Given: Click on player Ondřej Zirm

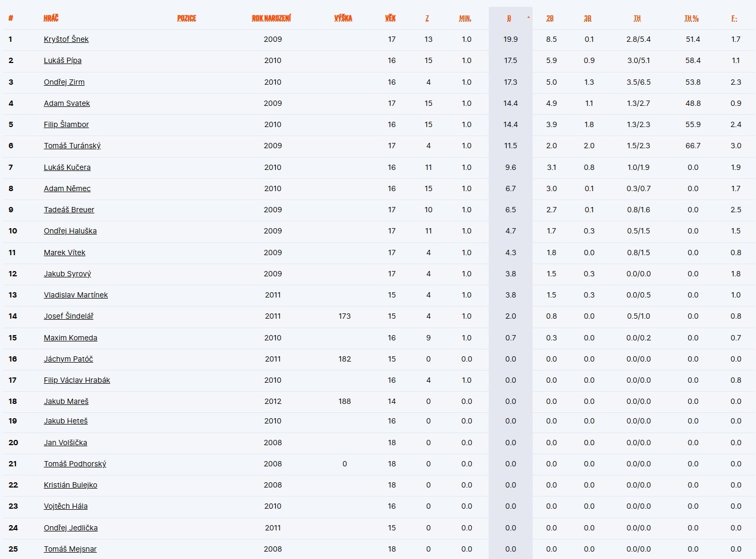Looking at the screenshot, I should coord(64,82).
